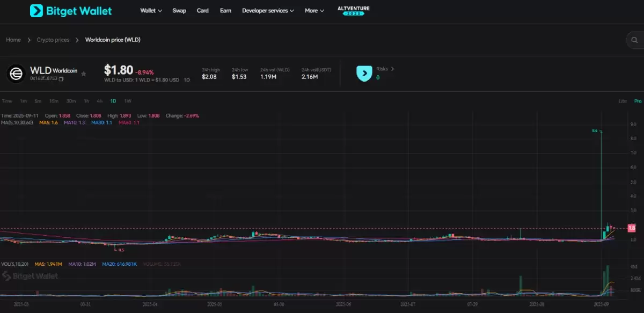Switch to the 4h chart tab
Screen dimensions: 644x313
point(99,100)
